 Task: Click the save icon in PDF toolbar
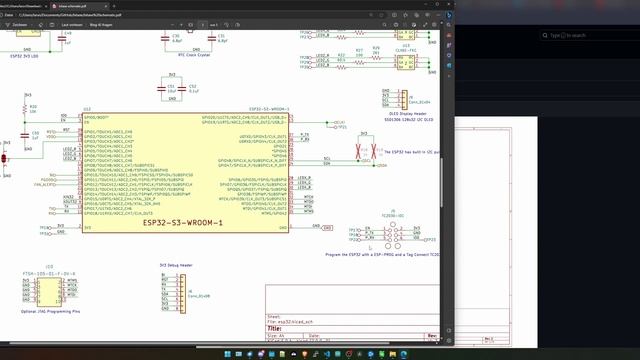[x=405, y=25]
